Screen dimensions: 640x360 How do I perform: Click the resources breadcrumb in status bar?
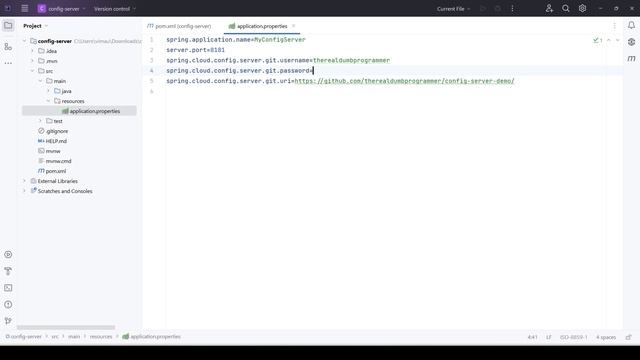(101, 337)
